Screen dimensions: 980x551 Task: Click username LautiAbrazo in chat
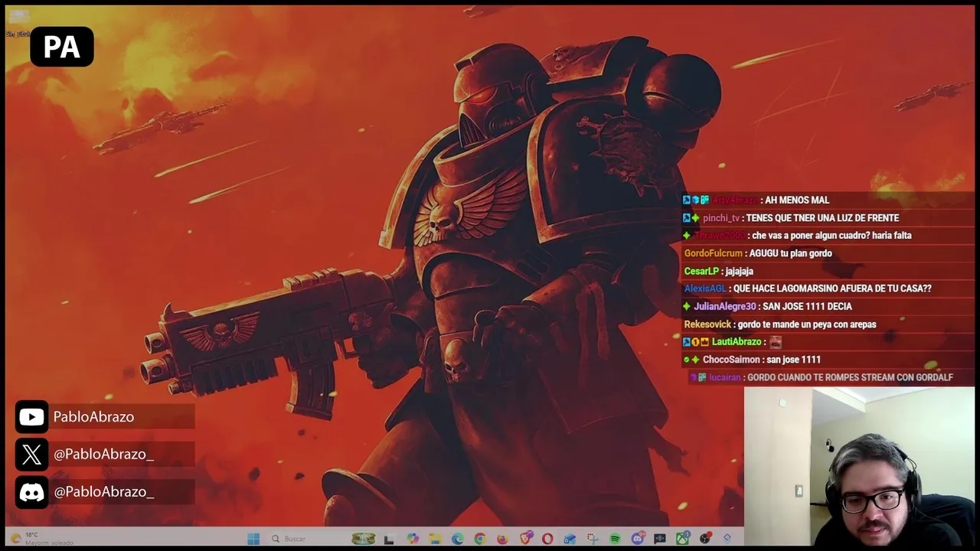click(x=737, y=342)
